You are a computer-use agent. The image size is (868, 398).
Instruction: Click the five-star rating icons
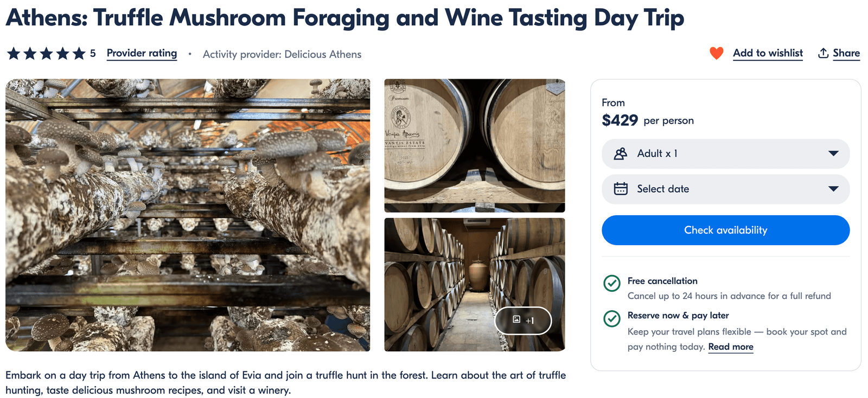pyautogui.click(x=46, y=54)
